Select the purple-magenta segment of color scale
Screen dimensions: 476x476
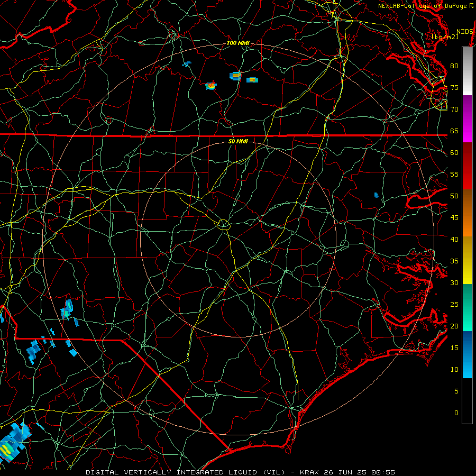pos(467,118)
